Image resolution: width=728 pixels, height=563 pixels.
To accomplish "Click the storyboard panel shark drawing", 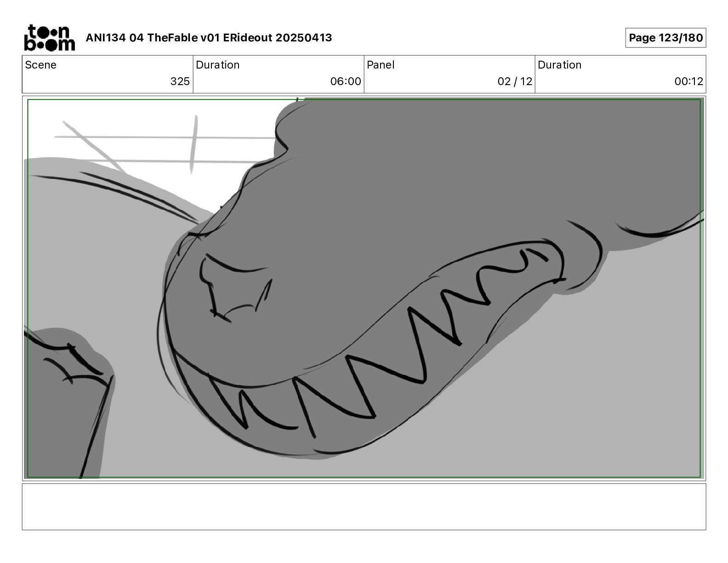I will pos(364,288).
